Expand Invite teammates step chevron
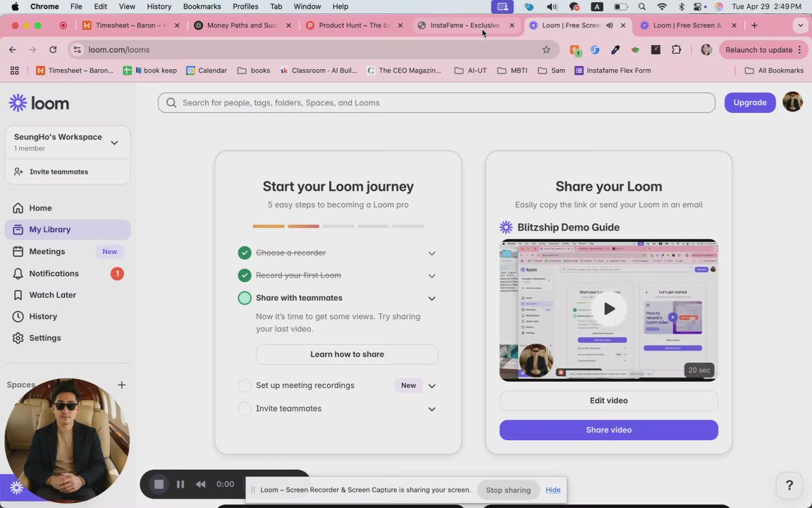812x508 pixels. 432,409
